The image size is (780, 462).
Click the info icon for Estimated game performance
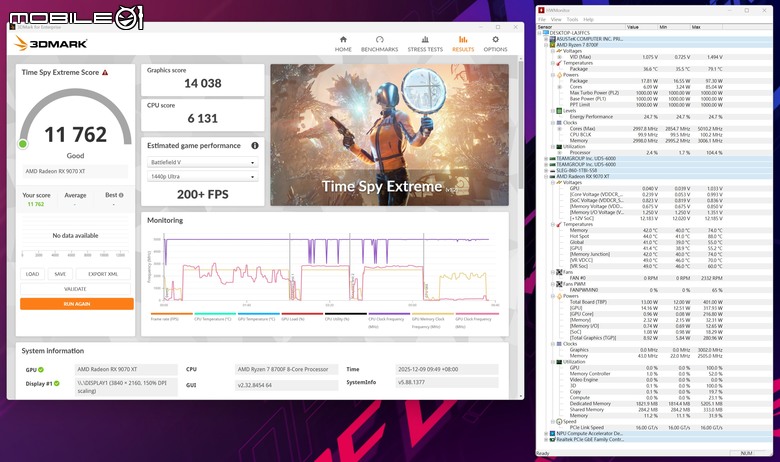coord(255,146)
